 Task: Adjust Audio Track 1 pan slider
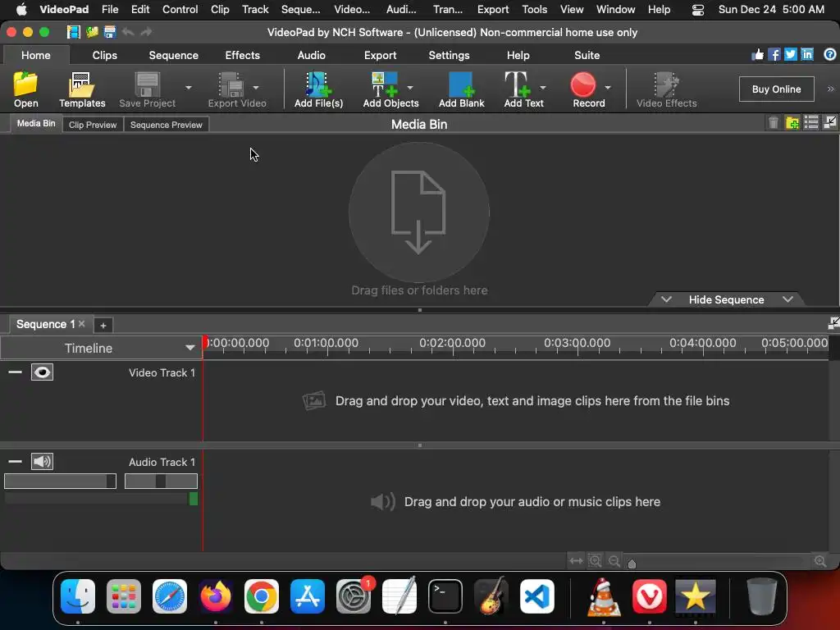coord(161,481)
